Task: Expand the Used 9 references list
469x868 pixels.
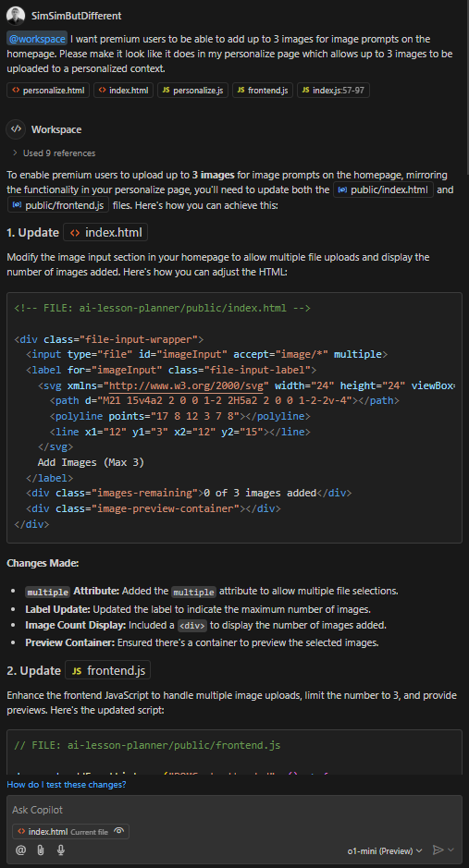Action: click(x=54, y=153)
